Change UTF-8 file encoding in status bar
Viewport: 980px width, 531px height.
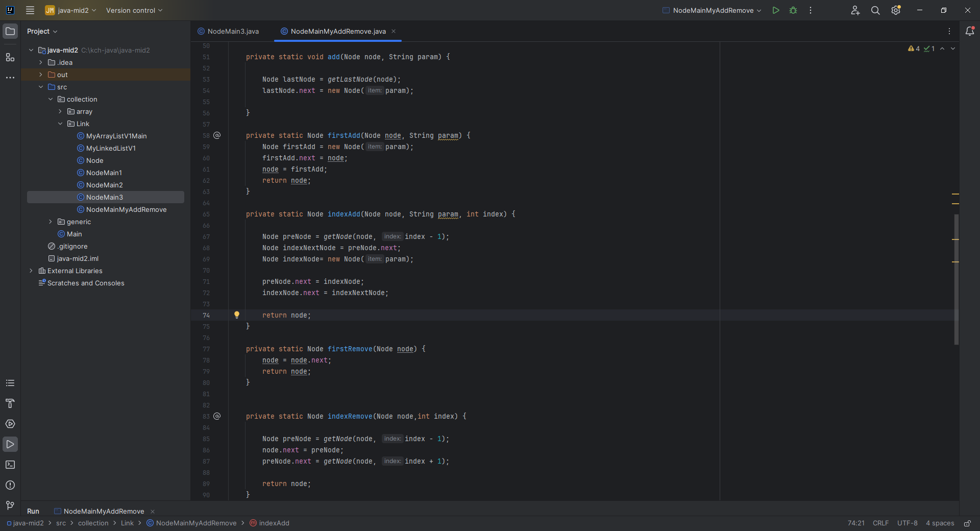908,523
